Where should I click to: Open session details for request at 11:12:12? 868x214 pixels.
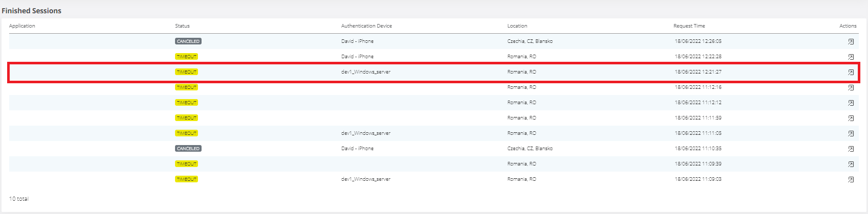pyautogui.click(x=851, y=103)
